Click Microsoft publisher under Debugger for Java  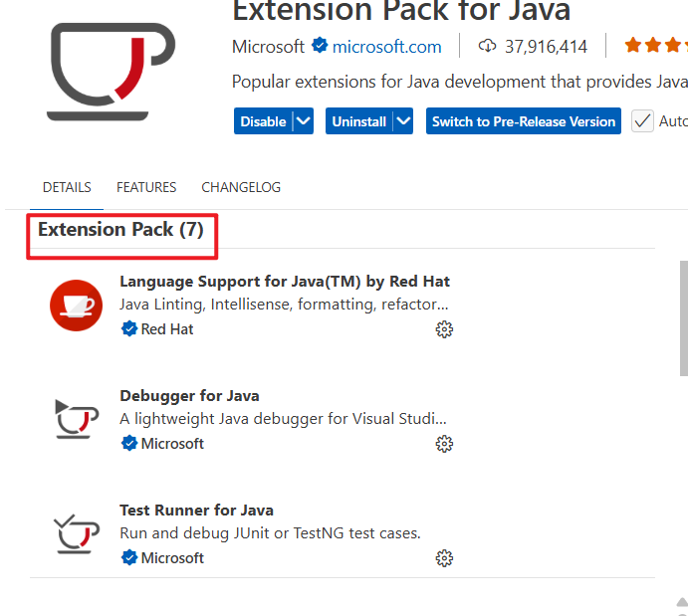click(172, 444)
